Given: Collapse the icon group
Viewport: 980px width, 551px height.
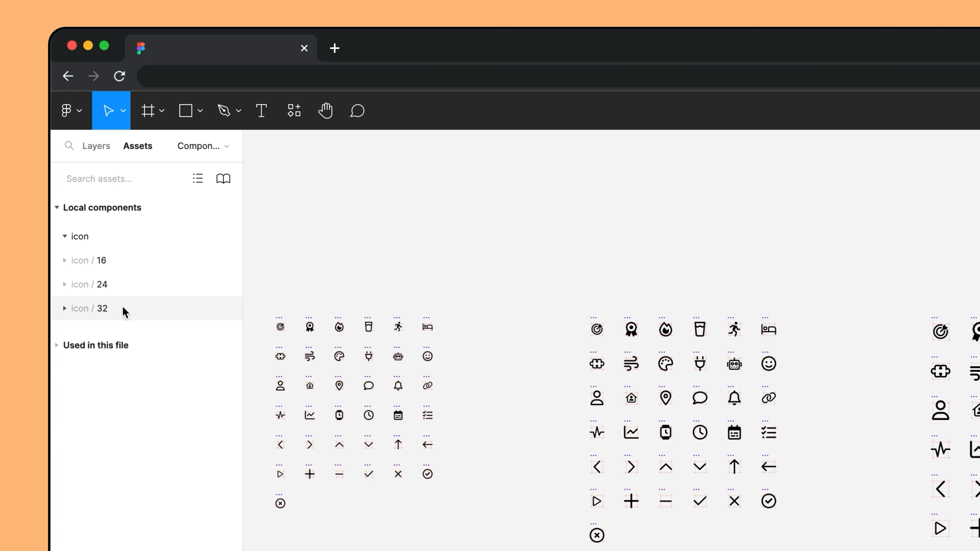Looking at the screenshot, I should point(65,236).
